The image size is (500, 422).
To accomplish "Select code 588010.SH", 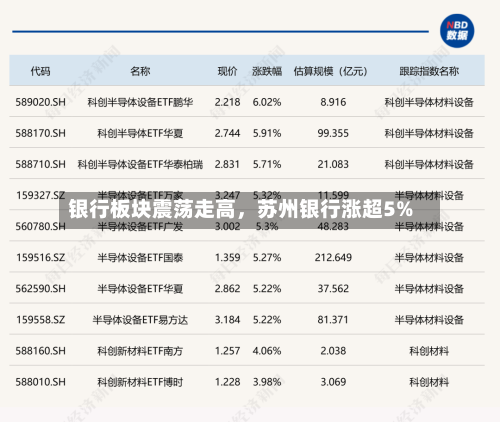I will pyautogui.click(x=40, y=382).
